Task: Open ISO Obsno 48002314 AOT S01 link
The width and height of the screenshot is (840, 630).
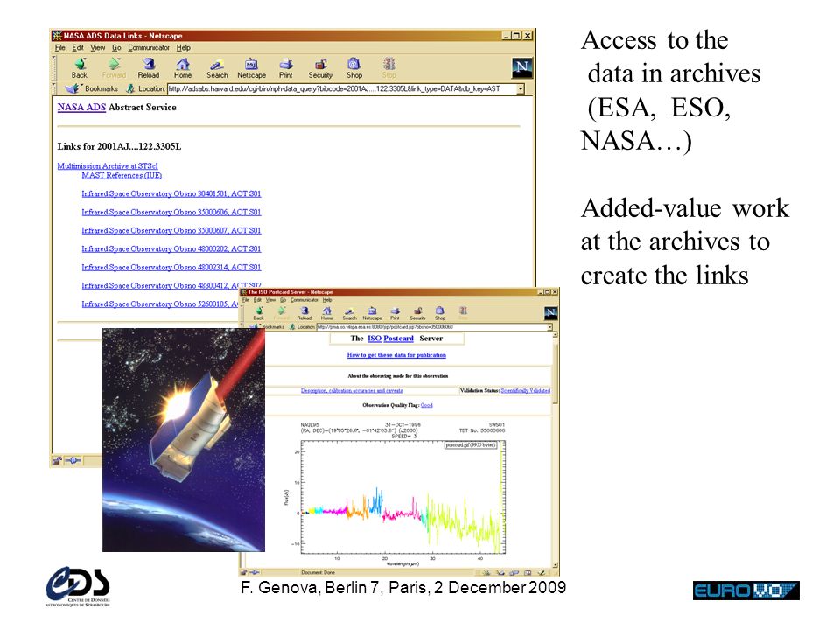Action: (171, 268)
